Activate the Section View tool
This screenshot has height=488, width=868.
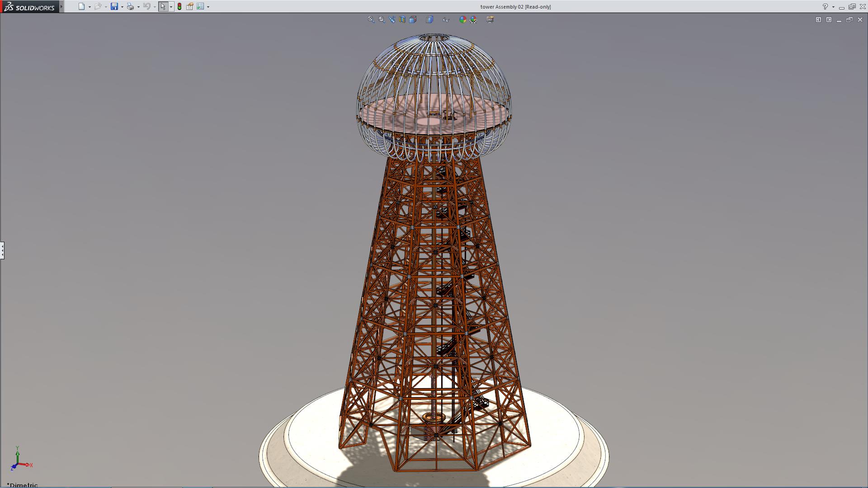402,19
